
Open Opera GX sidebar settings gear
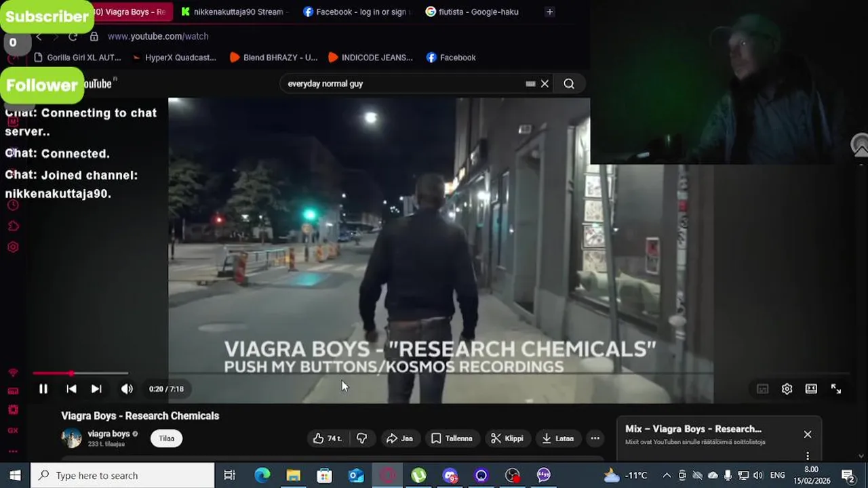click(13, 247)
